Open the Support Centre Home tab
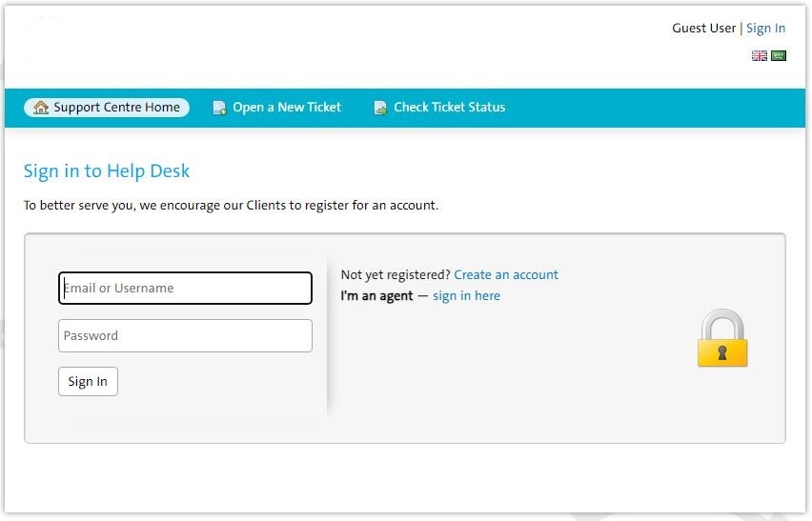The width and height of the screenshot is (812, 521). click(107, 107)
